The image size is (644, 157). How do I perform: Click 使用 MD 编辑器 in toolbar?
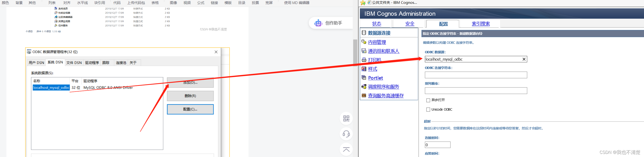(x=297, y=3)
